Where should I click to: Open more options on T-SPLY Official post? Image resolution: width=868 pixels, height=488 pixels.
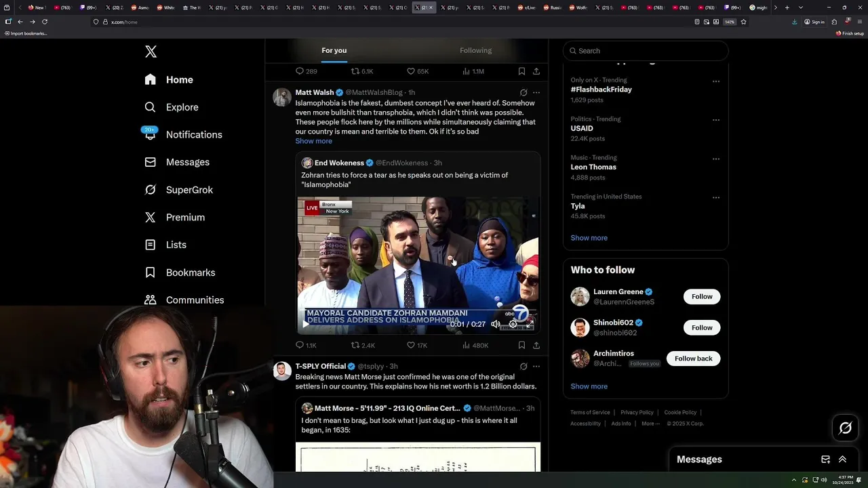tap(536, 366)
